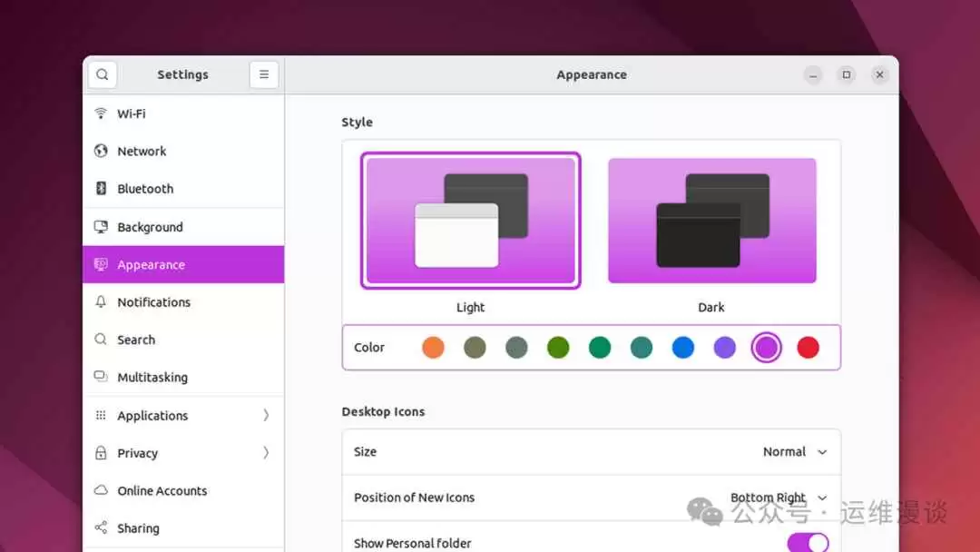Open Position of New Icons dropdown
The height and width of the screenshot is (552, 980).
pyautogui.click(x=779, y=498)
